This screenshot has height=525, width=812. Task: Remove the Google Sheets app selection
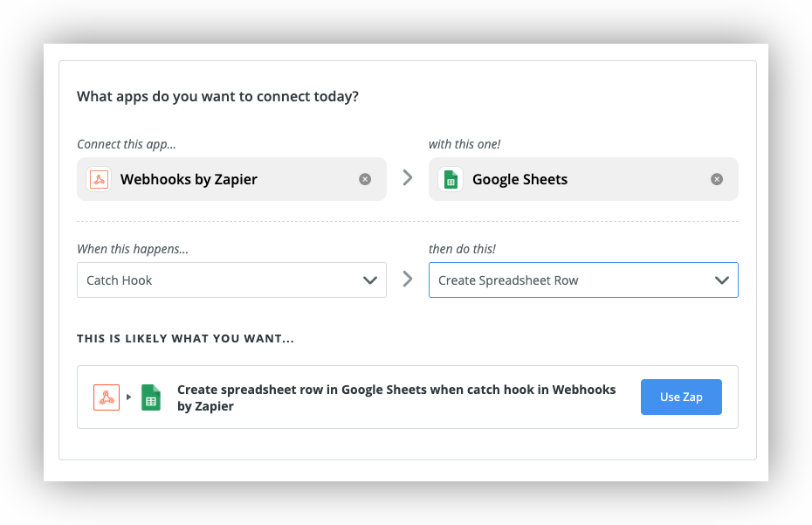[717, 179]
